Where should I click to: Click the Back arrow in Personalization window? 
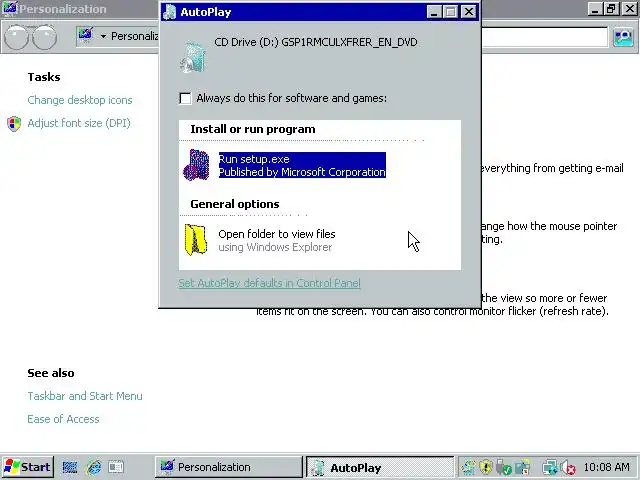point(16,37)
